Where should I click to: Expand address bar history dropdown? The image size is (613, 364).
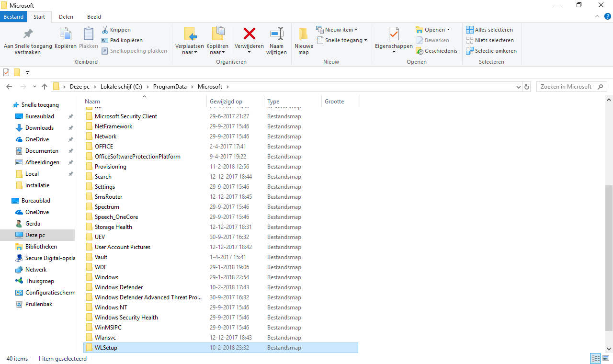(519, 87)
